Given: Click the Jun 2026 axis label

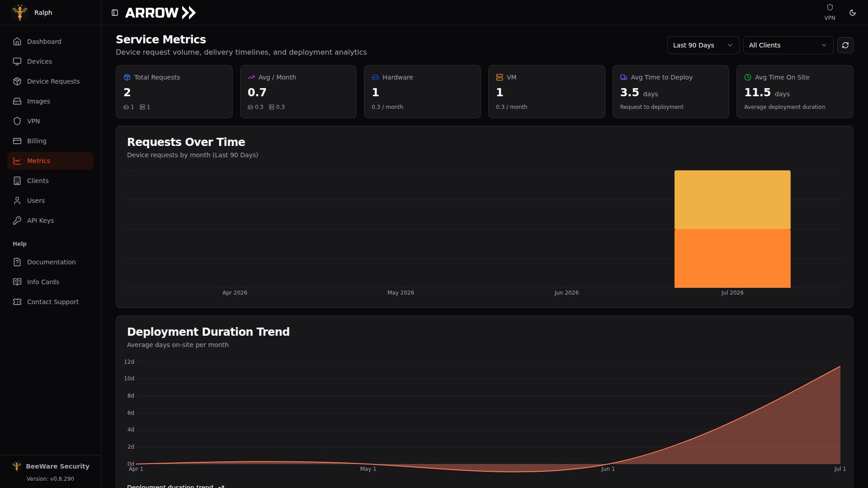Looking at the screenshot, I should point(566,293).
